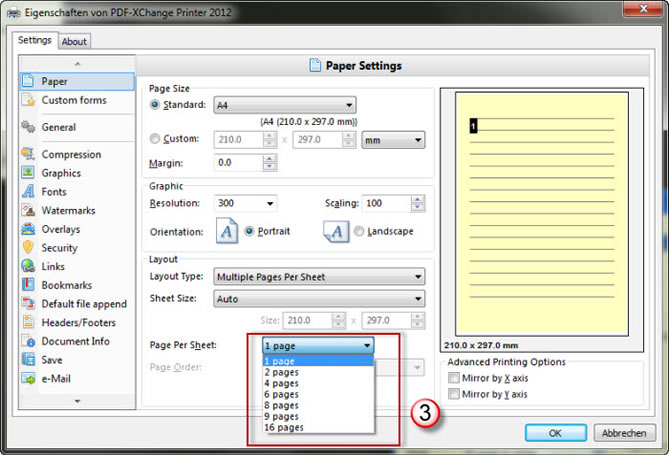Open the Standard A4 paper size dropdown
The image size is (669, 455).
(285, 105)
